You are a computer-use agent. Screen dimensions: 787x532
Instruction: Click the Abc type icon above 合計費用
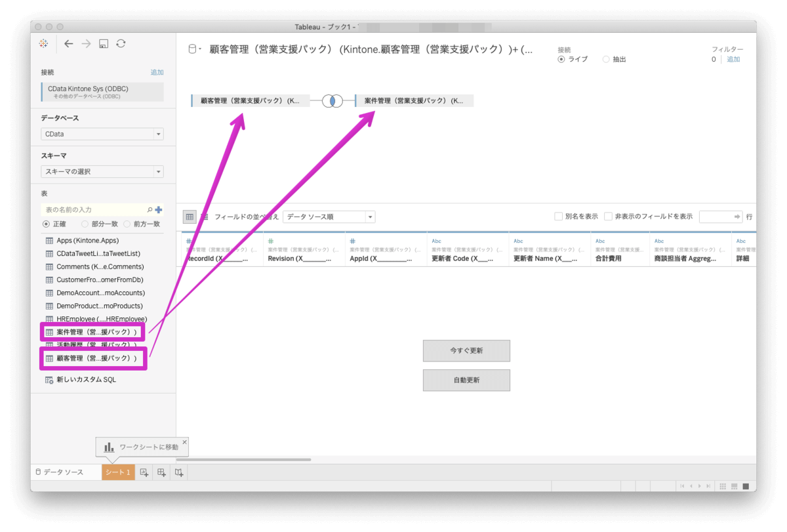point(600,241)
